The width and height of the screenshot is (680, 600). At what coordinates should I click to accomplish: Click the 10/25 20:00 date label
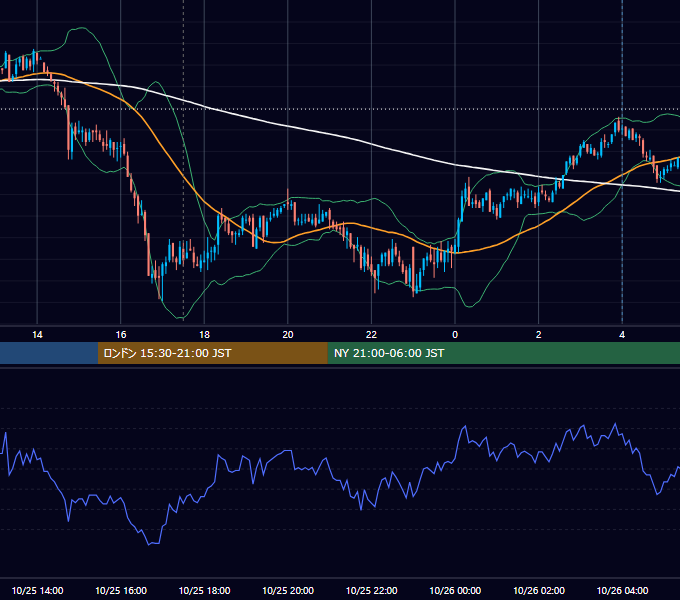click(288, 590)
